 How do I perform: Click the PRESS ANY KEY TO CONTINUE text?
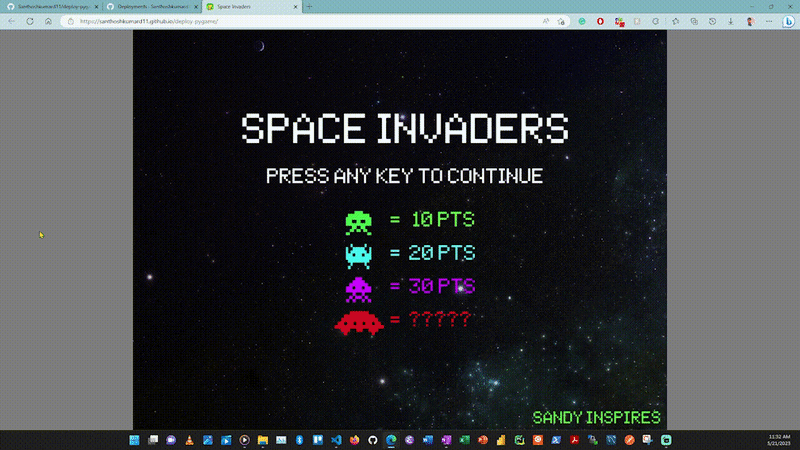tap(405, 176)
